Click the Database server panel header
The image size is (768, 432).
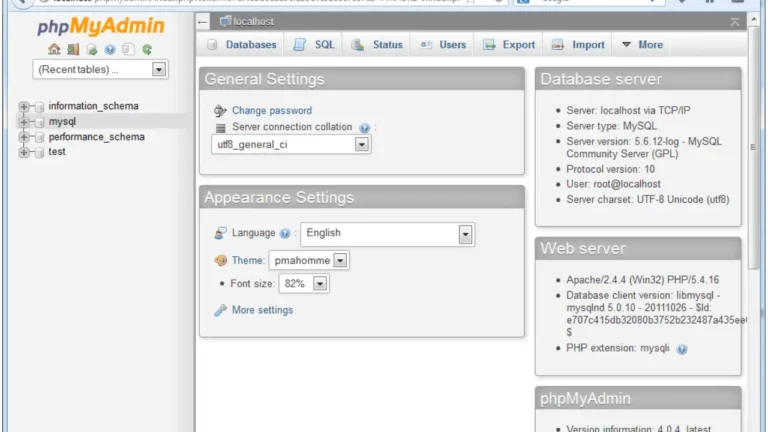[638, 79]
